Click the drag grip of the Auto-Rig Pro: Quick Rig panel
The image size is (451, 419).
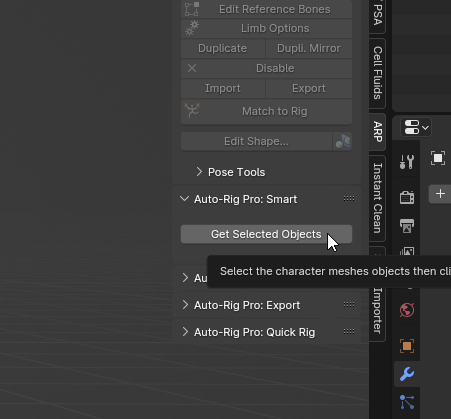coord(349,332)
